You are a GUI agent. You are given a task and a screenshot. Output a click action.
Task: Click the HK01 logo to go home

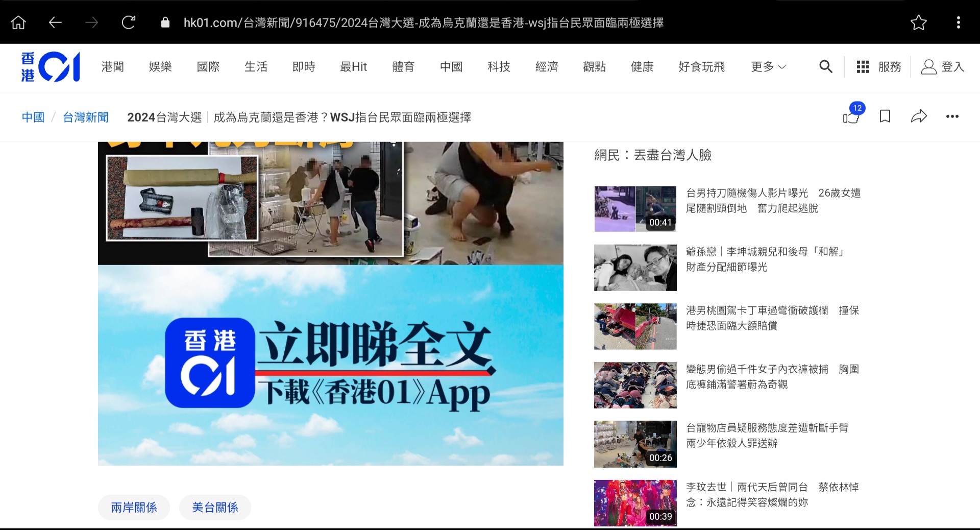tap(50, 66)
